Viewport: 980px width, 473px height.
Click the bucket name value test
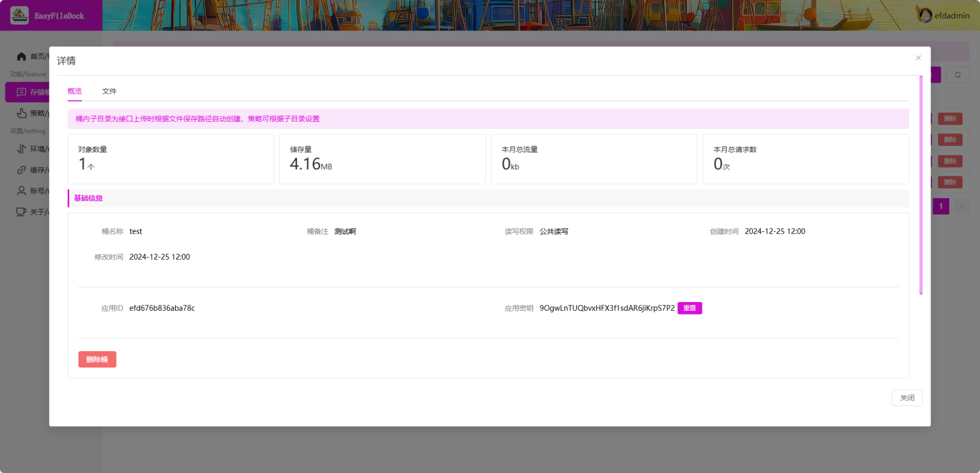(x=136, y=231)
